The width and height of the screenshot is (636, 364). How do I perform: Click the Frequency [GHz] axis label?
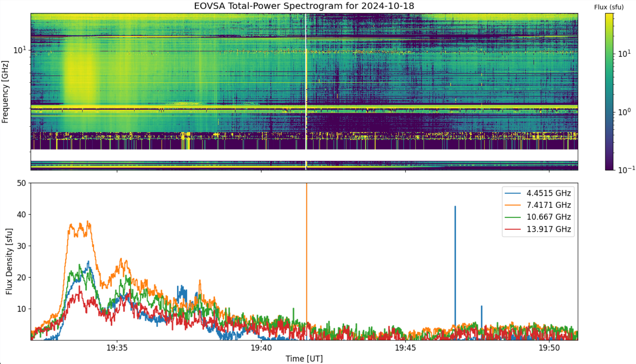pos(5,92)
